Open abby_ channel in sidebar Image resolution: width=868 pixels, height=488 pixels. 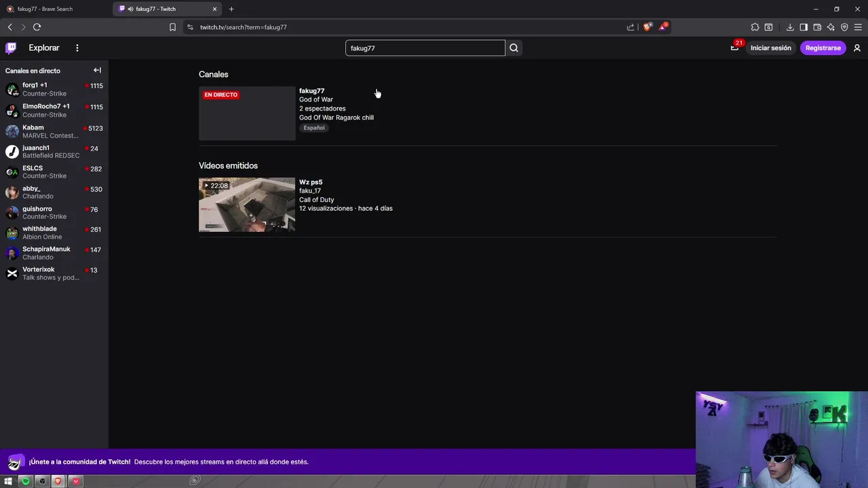[54, 192]
